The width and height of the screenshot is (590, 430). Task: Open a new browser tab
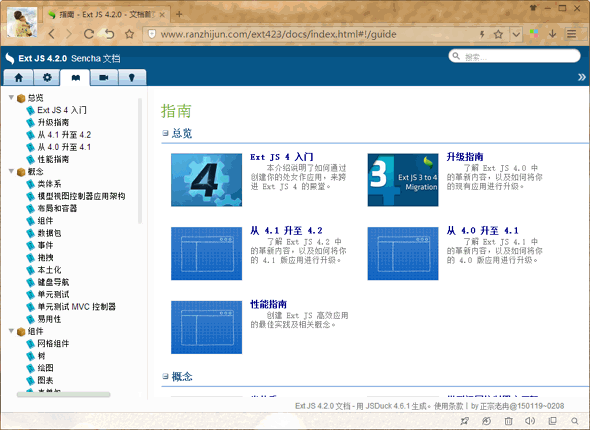point(179,14)
